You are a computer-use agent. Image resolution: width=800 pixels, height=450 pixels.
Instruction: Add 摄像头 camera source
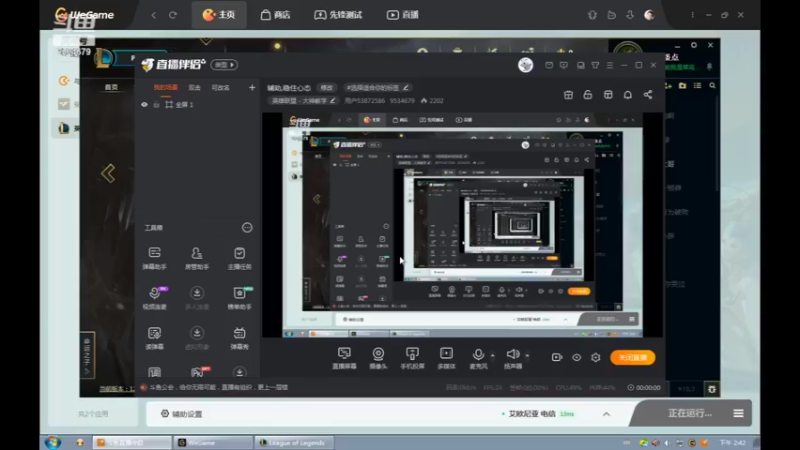pyautogui.click(x=378, y=358)
